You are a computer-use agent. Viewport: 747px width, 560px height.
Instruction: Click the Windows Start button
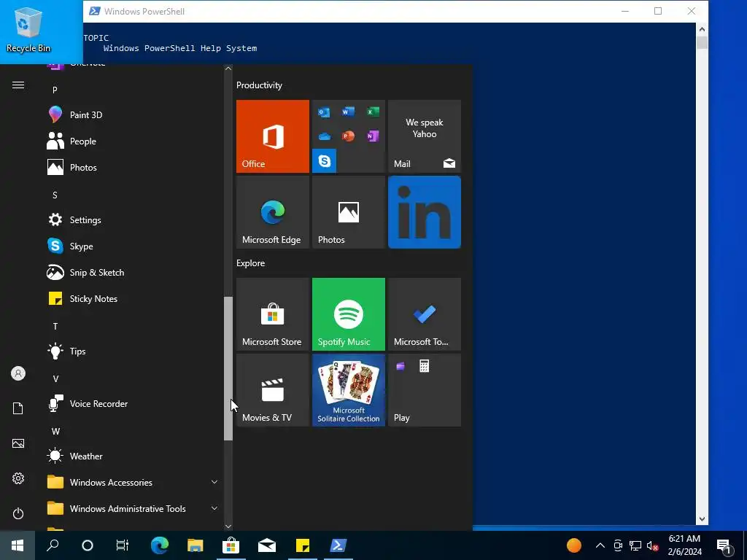pos(18,545)
